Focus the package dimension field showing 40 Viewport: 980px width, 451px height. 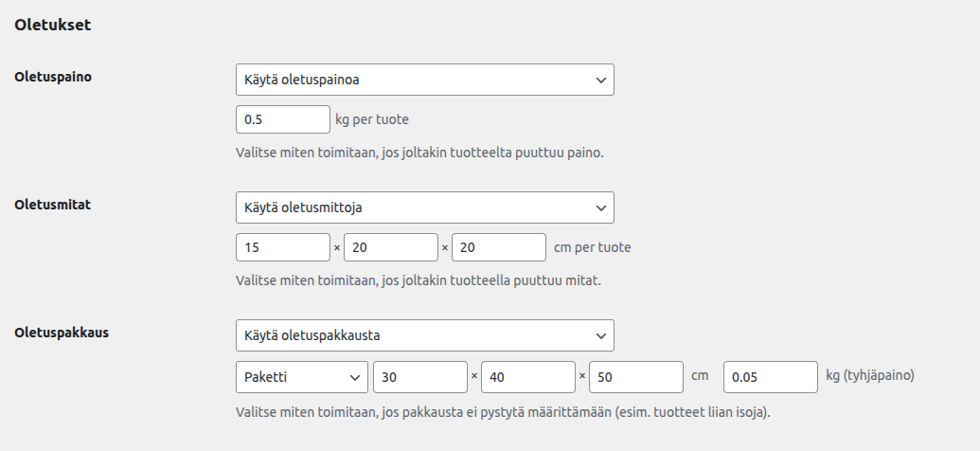[x=528, y=376]
